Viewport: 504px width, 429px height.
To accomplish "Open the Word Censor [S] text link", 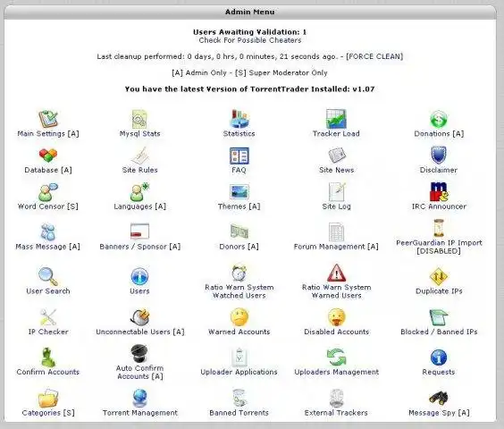I will tap(48, 206).
